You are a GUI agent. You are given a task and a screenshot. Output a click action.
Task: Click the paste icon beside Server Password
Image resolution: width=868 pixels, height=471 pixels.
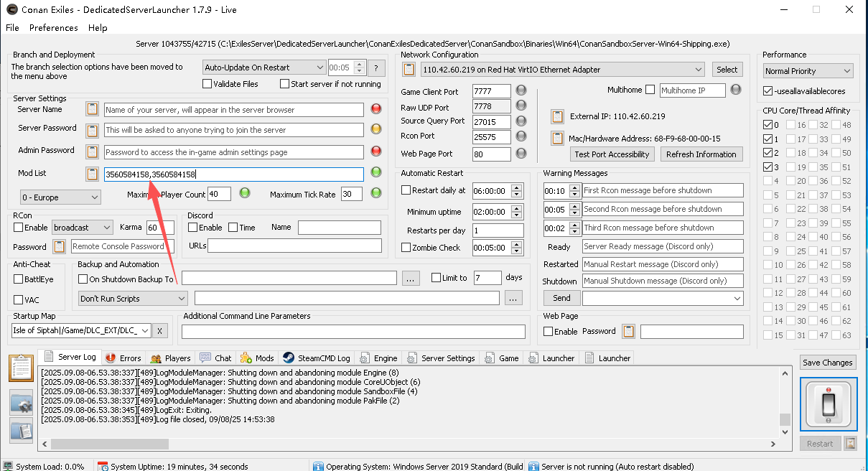[x=92, y=131]
